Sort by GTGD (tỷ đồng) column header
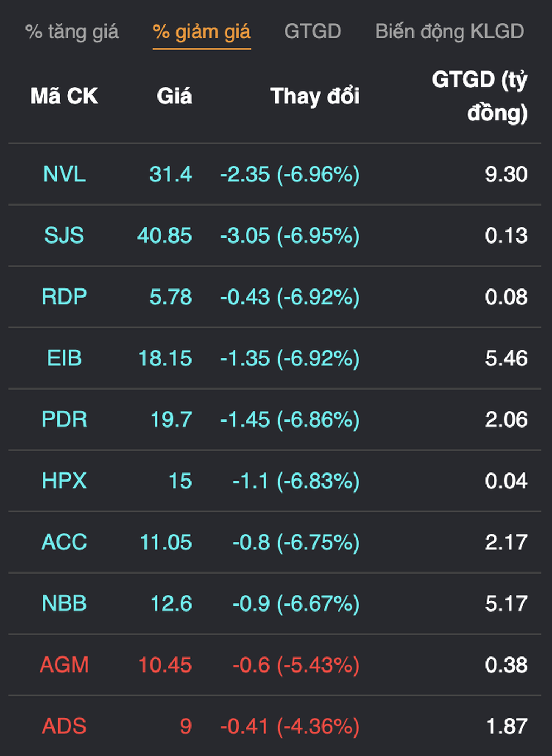Viewport: 552px width, 756px height. (479, 96)
